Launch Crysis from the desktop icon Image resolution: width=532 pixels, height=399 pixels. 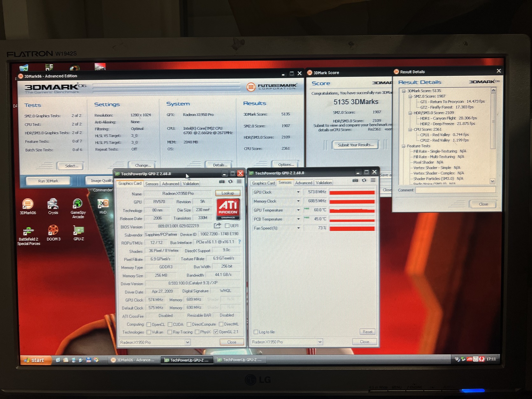[x=53, y=206]
